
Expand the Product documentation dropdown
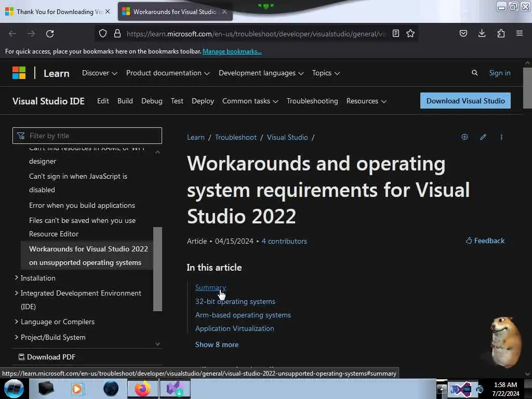pos(168,73)
